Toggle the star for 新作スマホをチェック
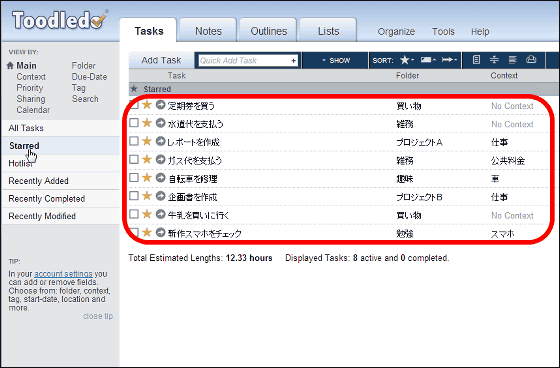The width and height of the screenshot is (560, 368). tap(147, 233)
